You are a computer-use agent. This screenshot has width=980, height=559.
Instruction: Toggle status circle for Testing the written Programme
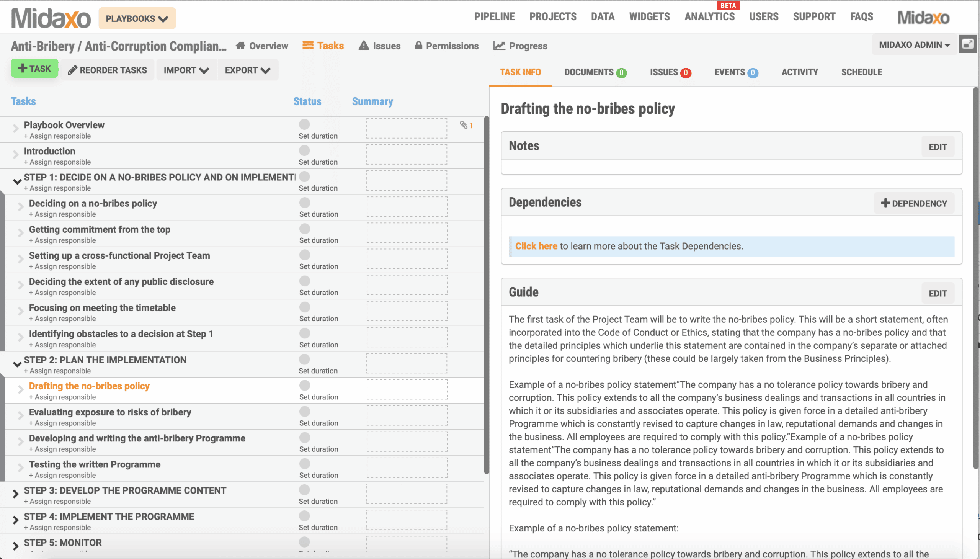click(305, 463)
